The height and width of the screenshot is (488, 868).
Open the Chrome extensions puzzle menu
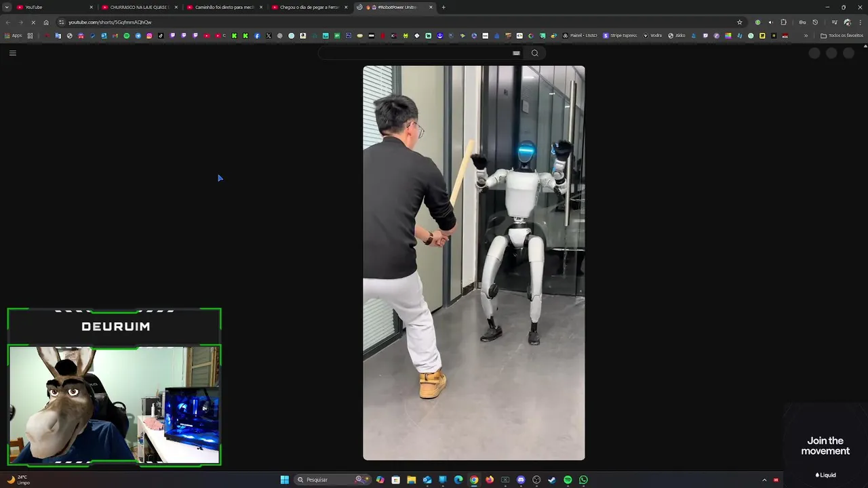783,22
